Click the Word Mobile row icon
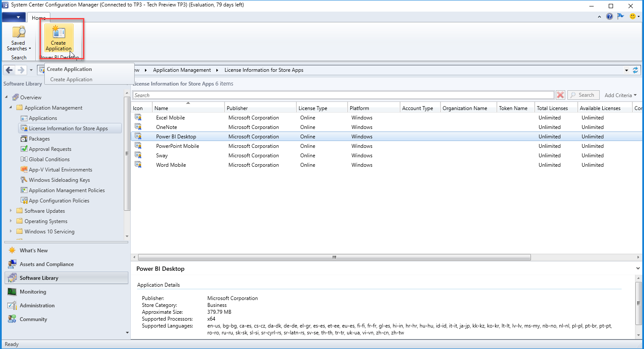 (138, 165)
